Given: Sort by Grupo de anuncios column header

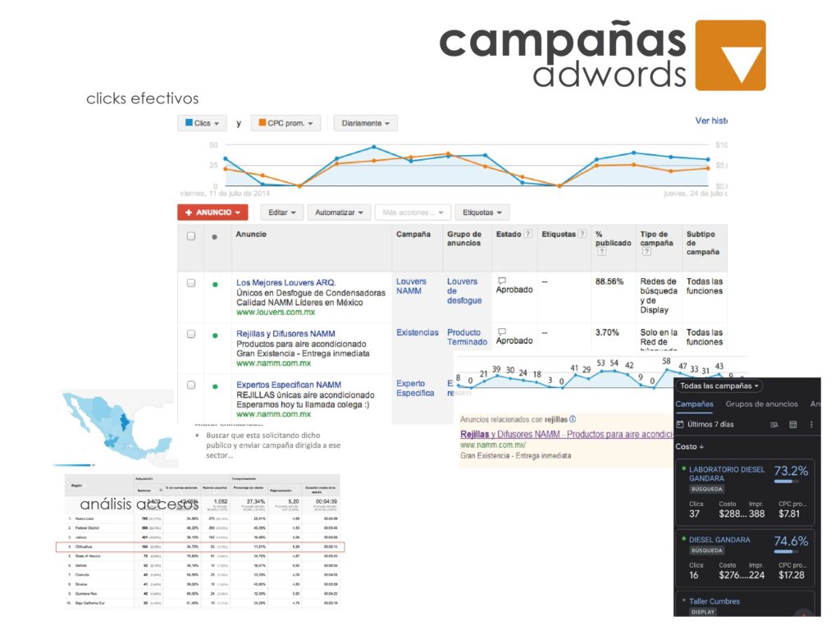Looking at the screenshot, I should coord(464,239).
